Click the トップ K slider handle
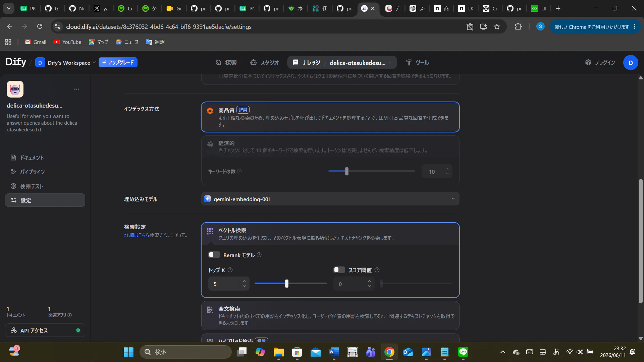644x362 pixels. 286,284
